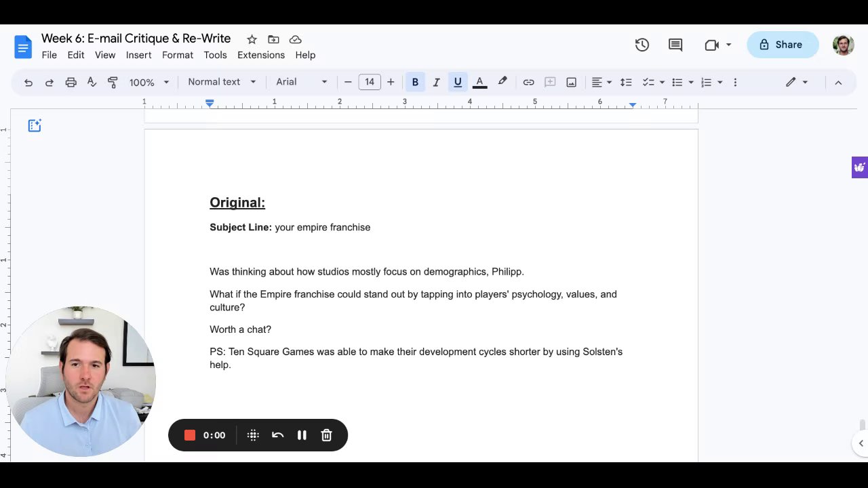Insert a checklist
Image resolution: width=868 pixels, height=488 pixels.
(648, 82)
